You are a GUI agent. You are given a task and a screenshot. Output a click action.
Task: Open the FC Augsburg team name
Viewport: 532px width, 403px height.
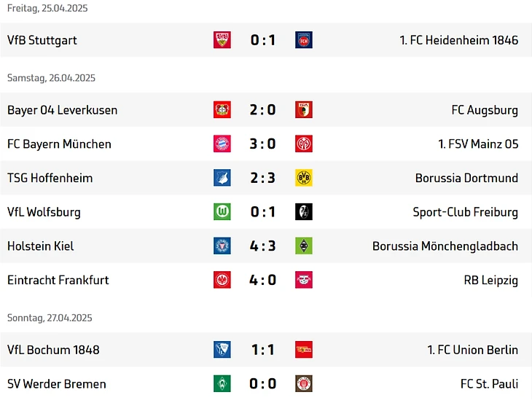tap(485, 110)
